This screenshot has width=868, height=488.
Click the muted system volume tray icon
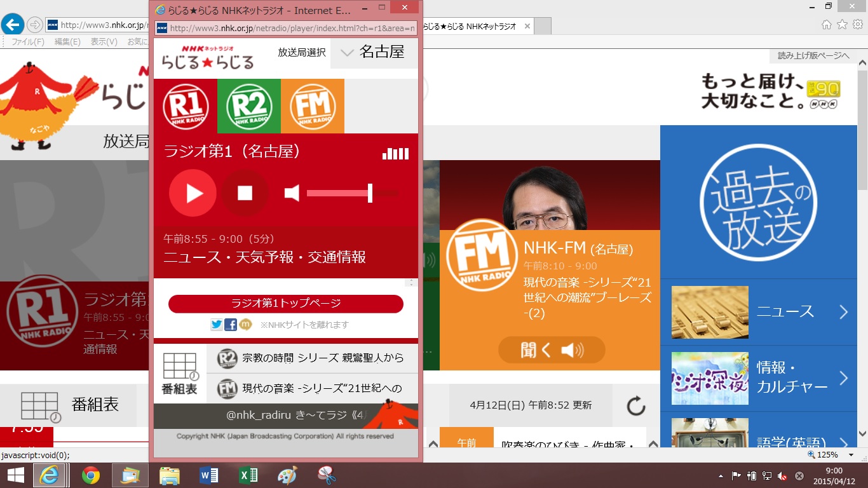pos(783,476)
